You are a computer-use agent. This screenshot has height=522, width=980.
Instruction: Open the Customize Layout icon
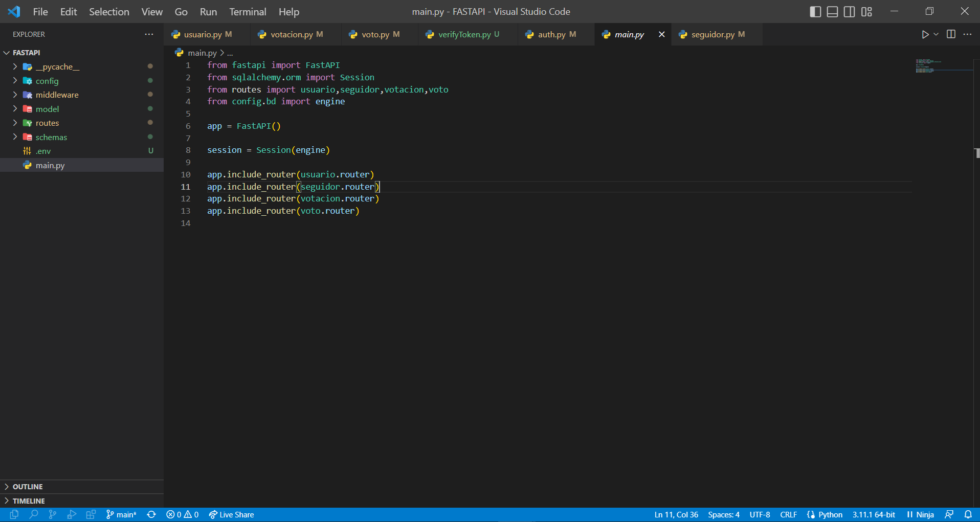point(866,12)
